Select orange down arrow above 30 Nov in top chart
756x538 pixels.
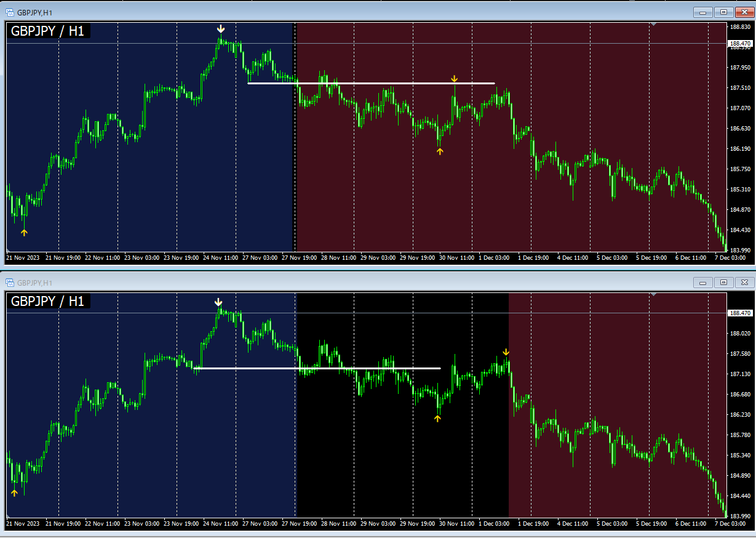click(454, 79)
